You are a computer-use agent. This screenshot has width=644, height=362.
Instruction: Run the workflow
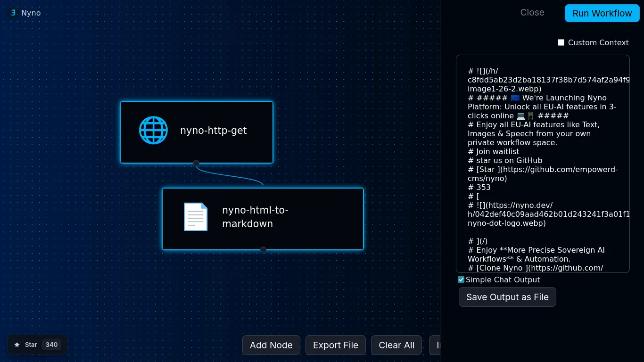[602, 13]
